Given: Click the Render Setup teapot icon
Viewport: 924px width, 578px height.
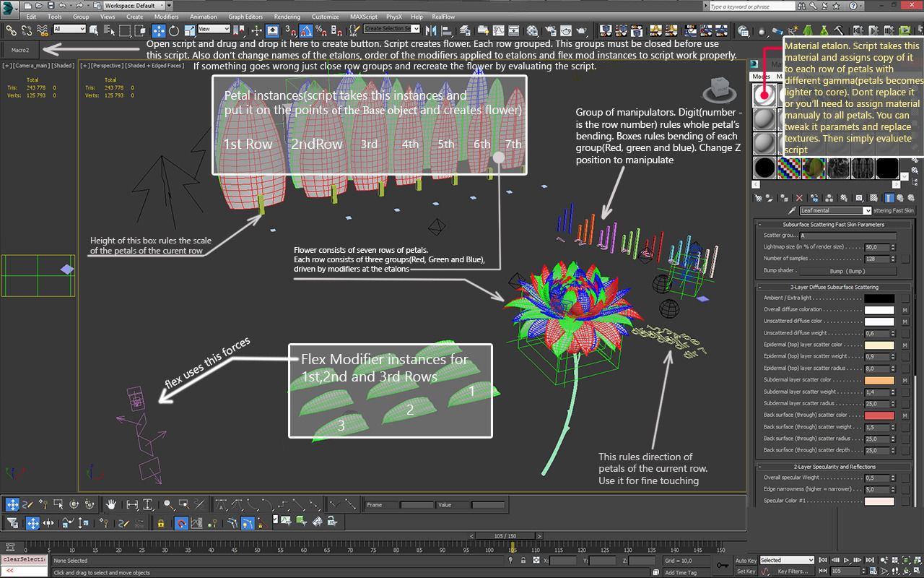Looking at the screenshot, I should (550, 30).
